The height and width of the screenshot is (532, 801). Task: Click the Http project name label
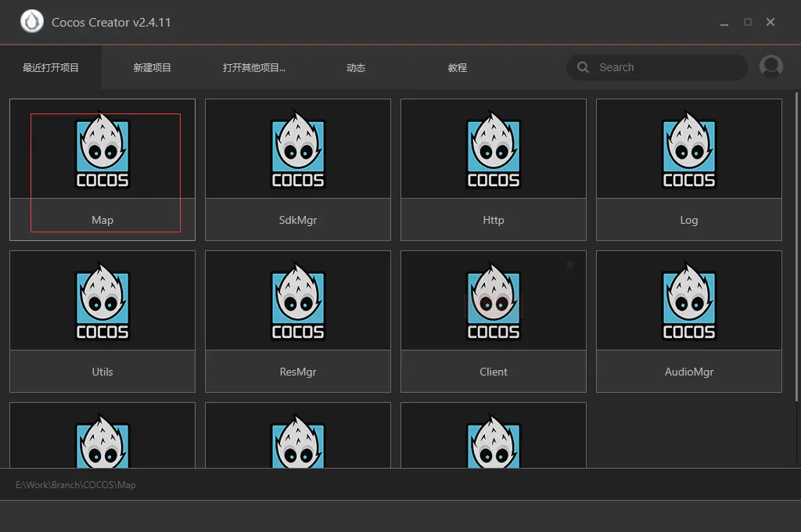click(494, 220)
